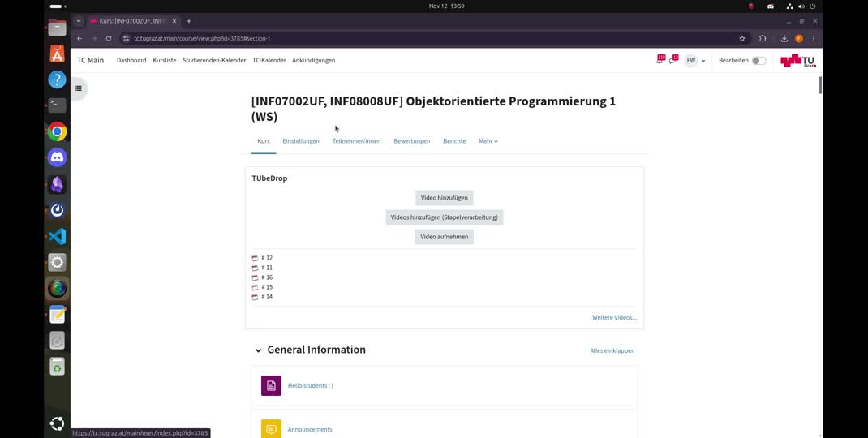Image resolution: width=868 pixels, height=438 pixels.
Task: Open the course index drawer icon
Action: pyautogui.click(x=78, y=88)
